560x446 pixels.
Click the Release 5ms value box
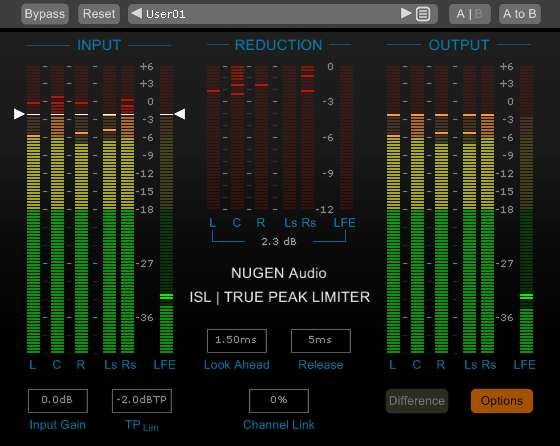[321, 341]
